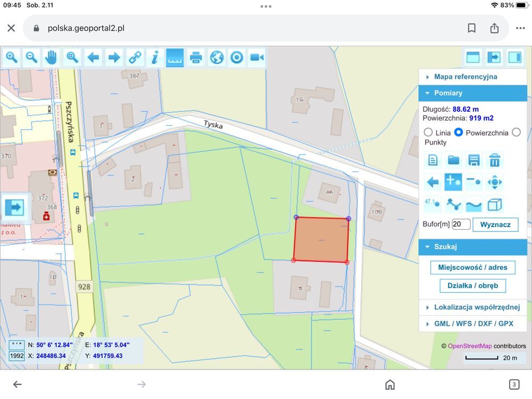
Task: Activate the pan hand tool
Action: [51, 57]
